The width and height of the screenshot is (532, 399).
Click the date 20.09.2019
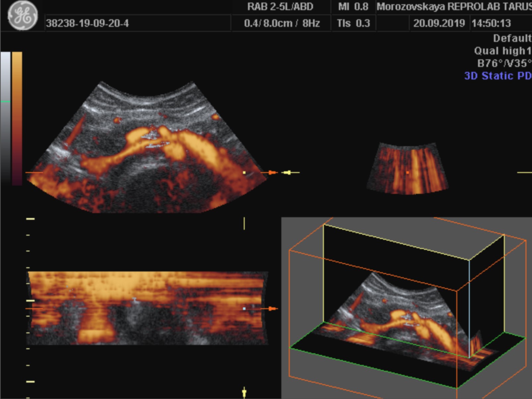click(x=439, y=23)
